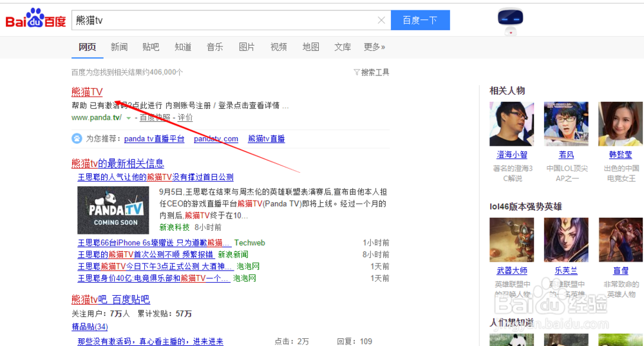Click 盲僧 hero thumbnail

[621, 240]
